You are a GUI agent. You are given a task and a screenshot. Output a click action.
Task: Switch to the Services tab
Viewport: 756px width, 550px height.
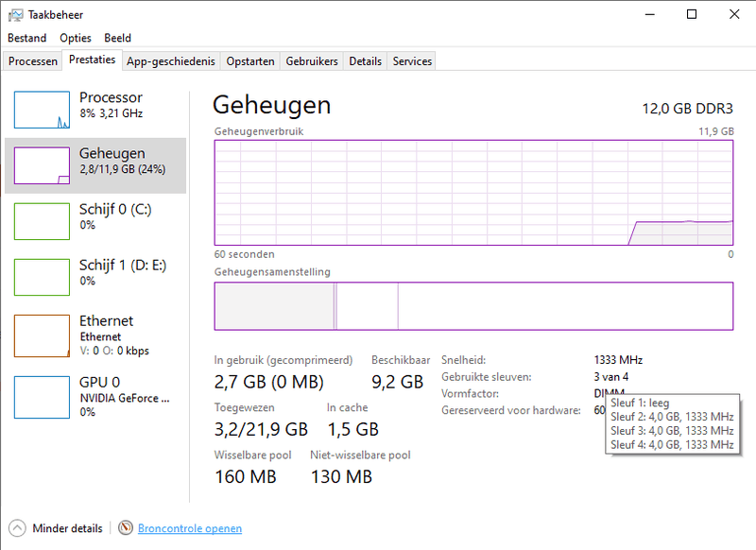tap(412, 60)
